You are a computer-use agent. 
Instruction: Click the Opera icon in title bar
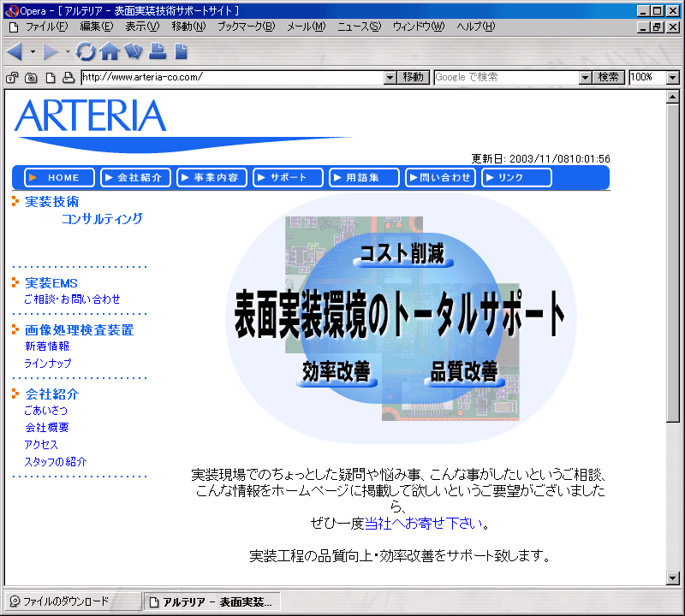[11, 11]
